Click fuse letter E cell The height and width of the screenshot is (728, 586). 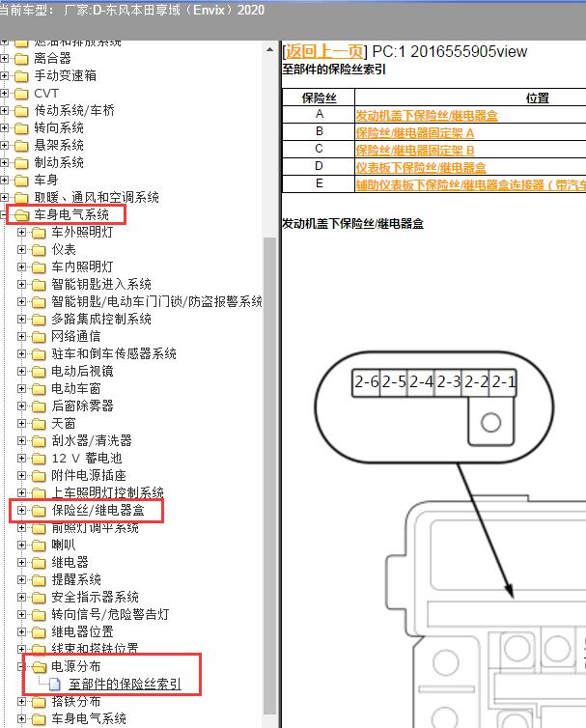[x=319, y=183]
